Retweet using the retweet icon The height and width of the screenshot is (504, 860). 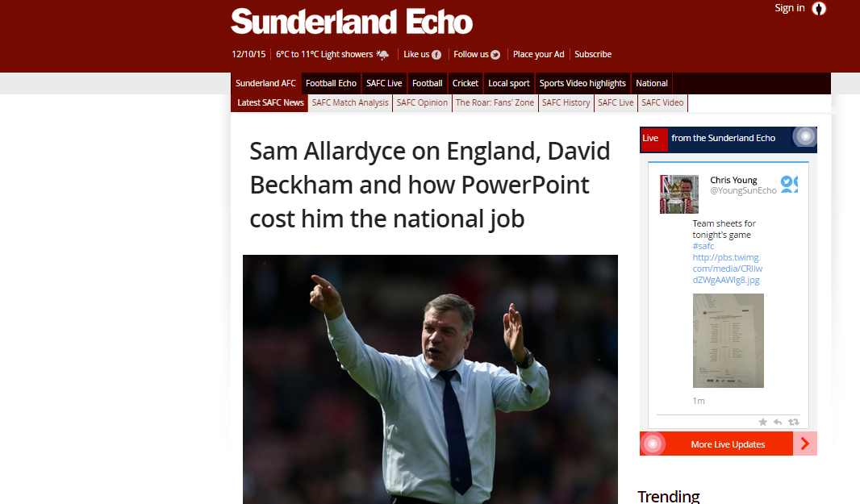pos(794,422)
